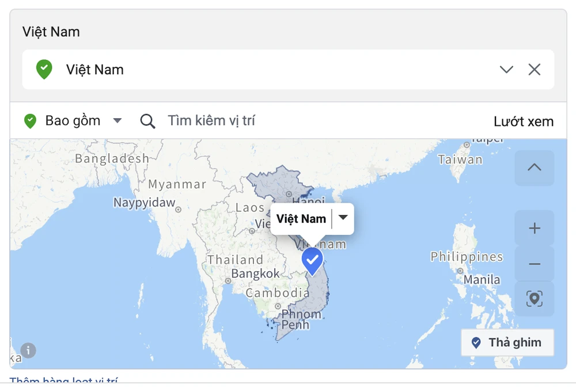Click the Thả ghim drop pin button
The width and height of the screenshot is (576, 392).
coord(507,342)
